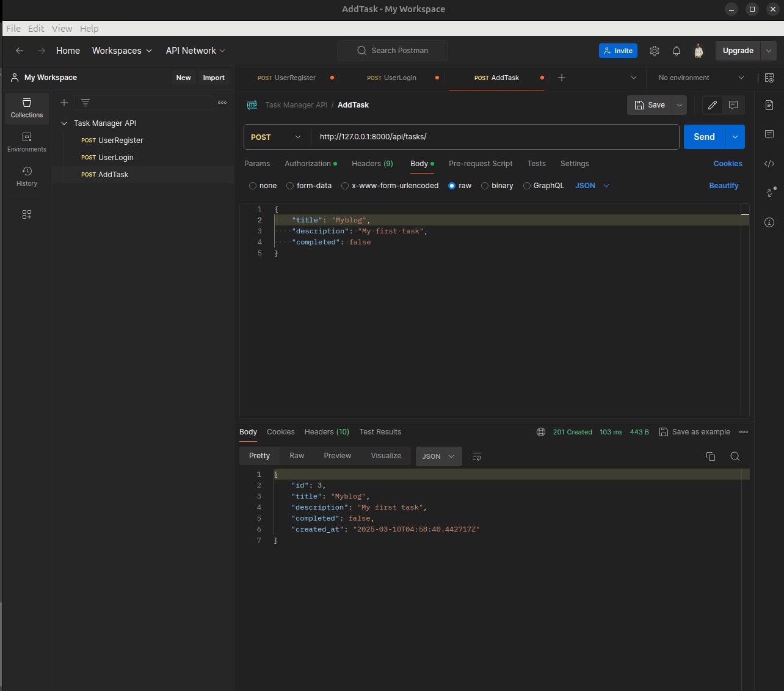Click the Beautify link
Screen dimensions: 784x691
click(724, 186)
